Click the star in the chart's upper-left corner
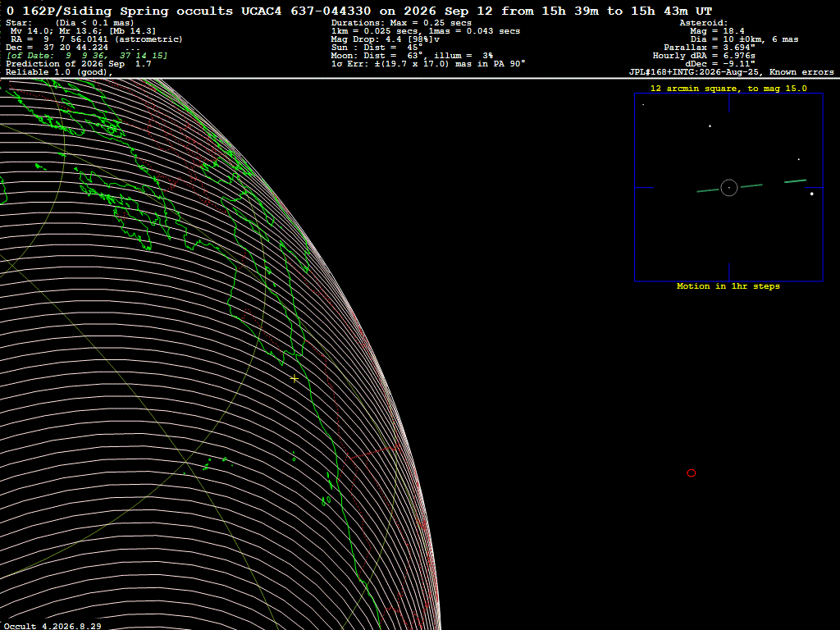The height and width of the screenshot is (630, 840). point(643,104)
